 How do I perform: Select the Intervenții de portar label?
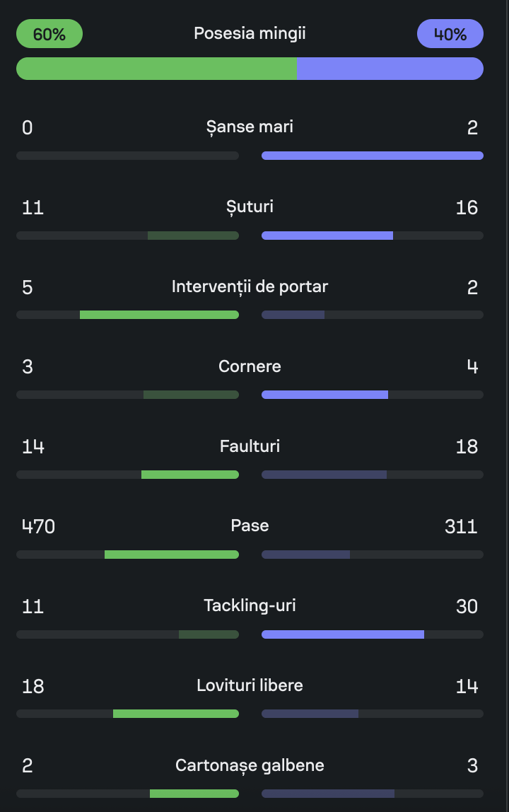pos(250,286)
